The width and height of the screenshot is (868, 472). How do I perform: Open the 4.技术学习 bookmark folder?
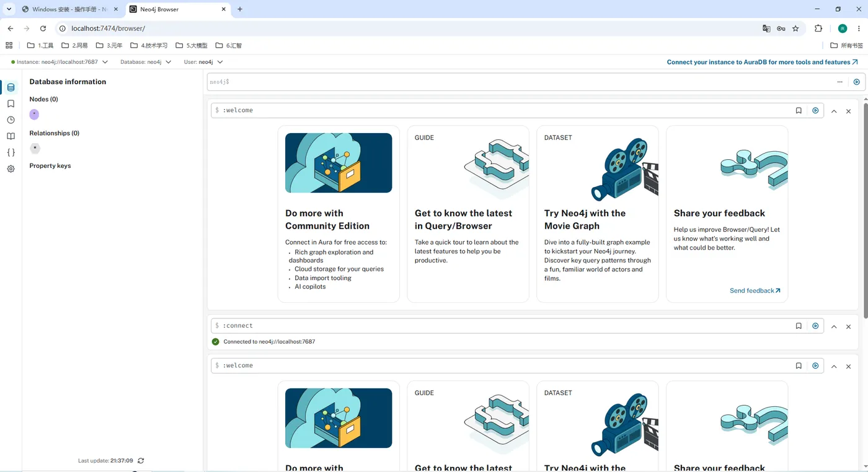pyautogui.click(x=149, y=45)
